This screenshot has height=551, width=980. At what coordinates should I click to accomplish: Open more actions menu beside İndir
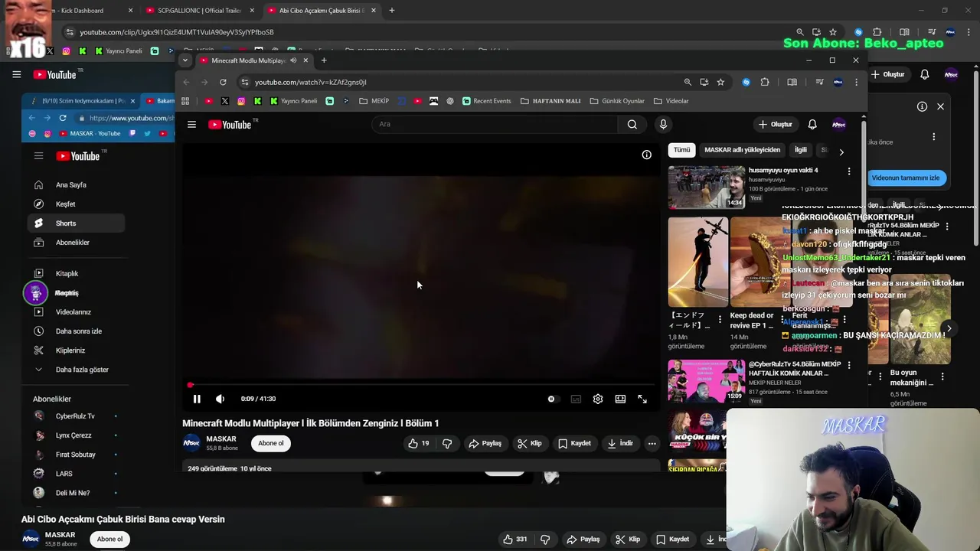pyautogui.click(x=652, y=443)
